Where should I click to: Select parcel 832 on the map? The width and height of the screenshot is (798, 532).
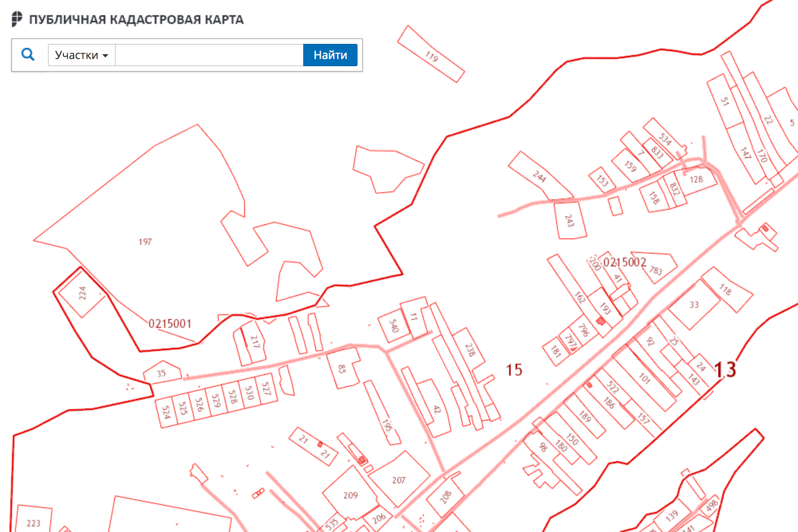pyautogui.click(x=674, y=189)
